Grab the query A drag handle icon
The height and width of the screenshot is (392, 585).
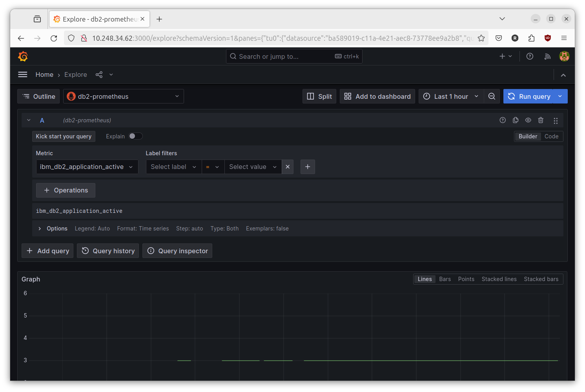(556, 121)
